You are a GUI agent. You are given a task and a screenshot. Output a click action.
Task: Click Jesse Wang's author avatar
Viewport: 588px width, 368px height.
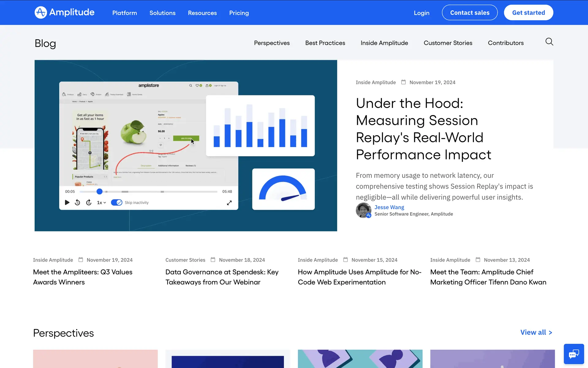tap(363, 210)
